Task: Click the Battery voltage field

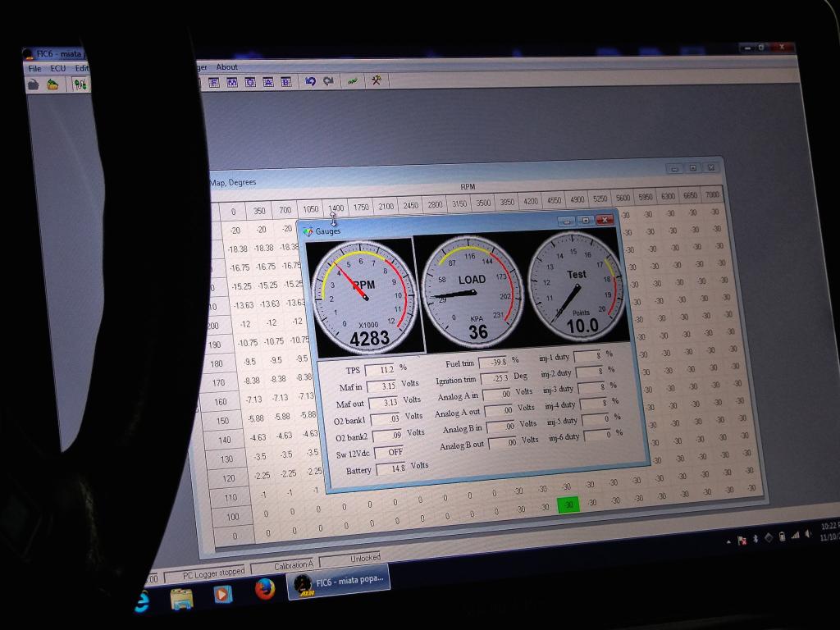Action: (x=391, y=468)
